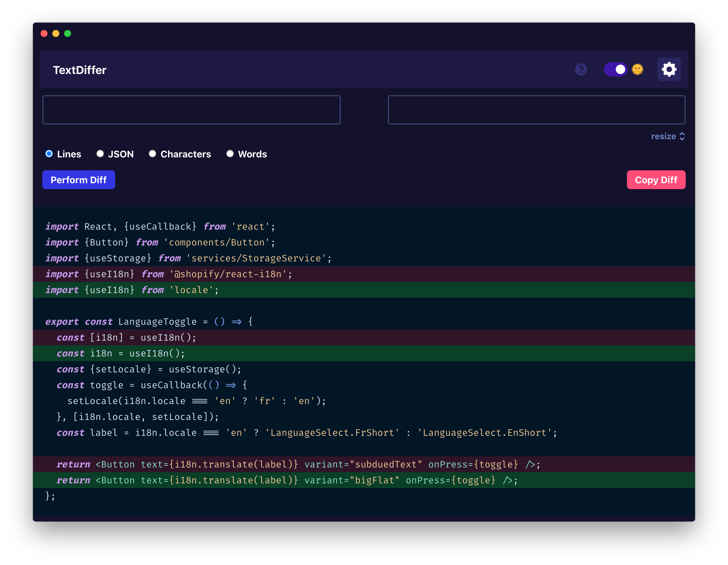Select the JSON diff mode

tap(100, 154)
